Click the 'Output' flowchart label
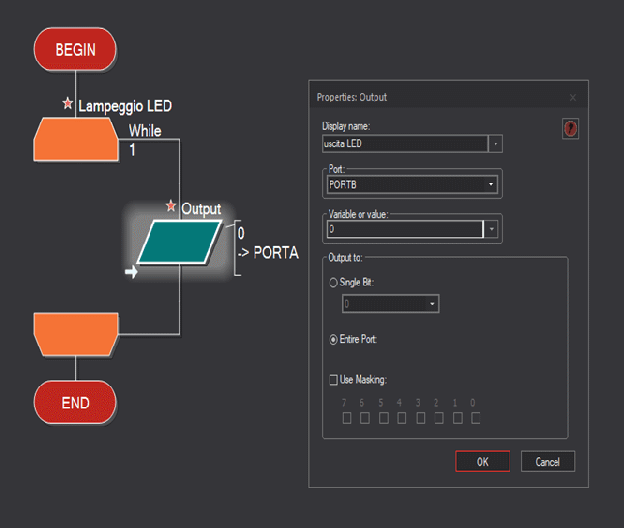The width and height of the screenshot is (630, 528). 201,209
